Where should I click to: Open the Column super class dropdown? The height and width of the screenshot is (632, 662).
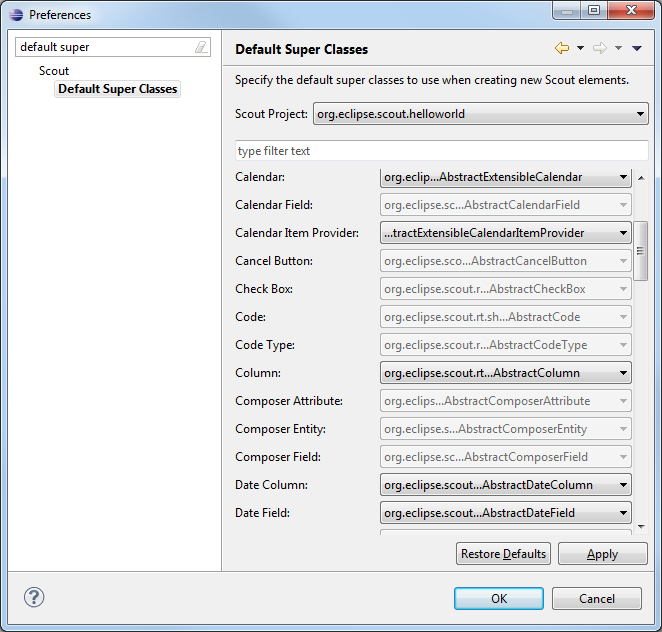click(506, 373)
